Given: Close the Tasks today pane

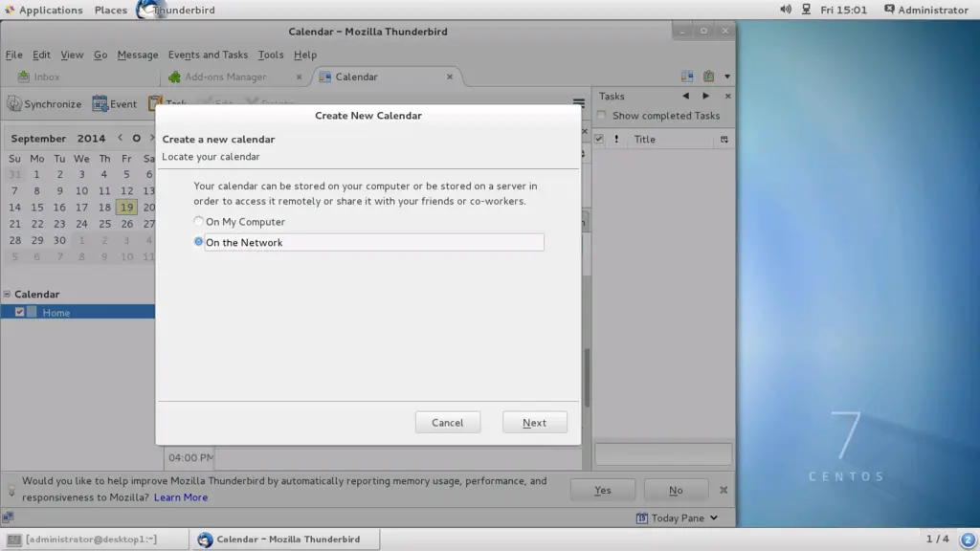Looking at the screenshot, I should 727,97.
